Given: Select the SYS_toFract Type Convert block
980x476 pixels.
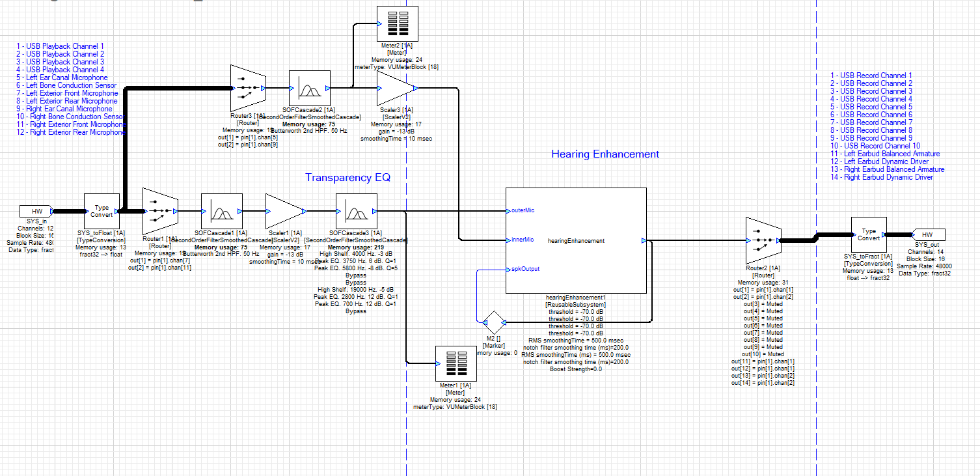Looking at the screenshot, I should pos(869,235).
